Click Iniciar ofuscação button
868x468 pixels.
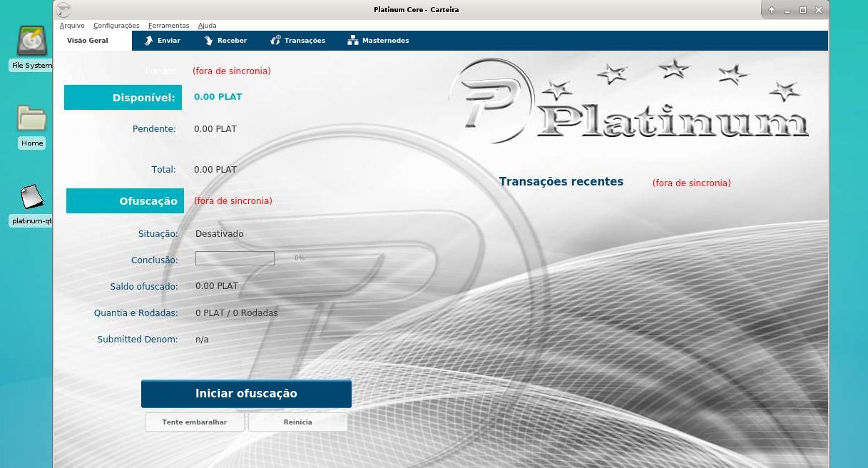click(x=246, y=394)
